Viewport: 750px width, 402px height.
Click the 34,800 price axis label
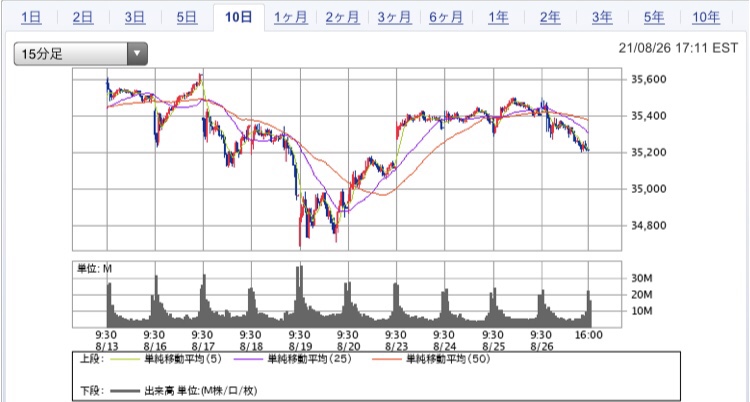pyautogui.click(x=648, y=225)
